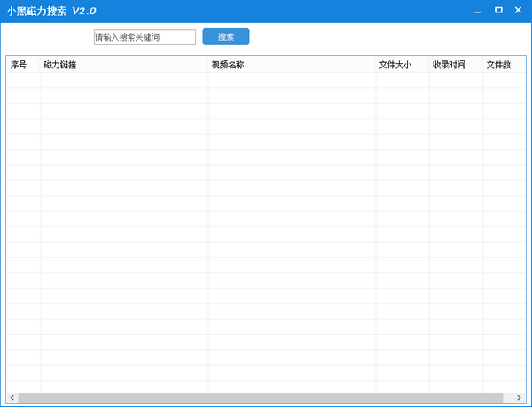Click first empty cell under 磁力链接

pos(124,81)
